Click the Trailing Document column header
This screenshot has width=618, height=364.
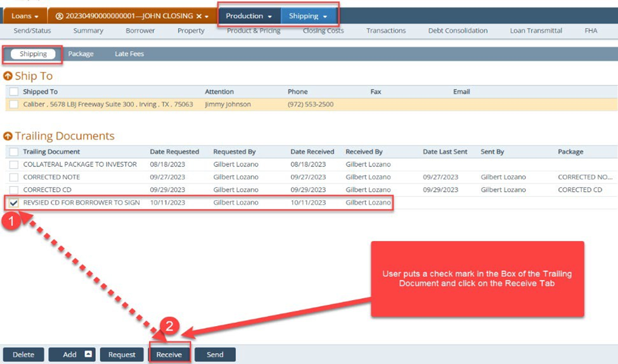[51, 151]
